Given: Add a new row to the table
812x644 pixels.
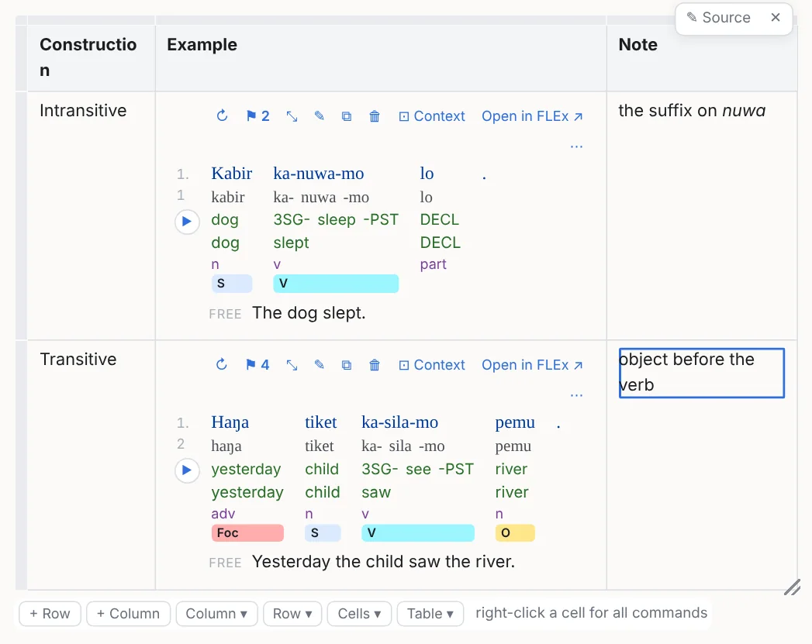Looking at the screenshot, I should pos(50,614).
